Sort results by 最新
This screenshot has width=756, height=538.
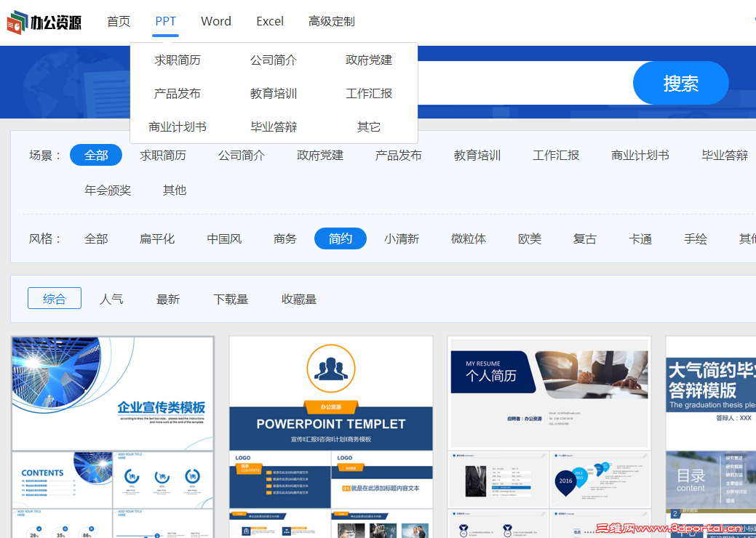point(168,299)
